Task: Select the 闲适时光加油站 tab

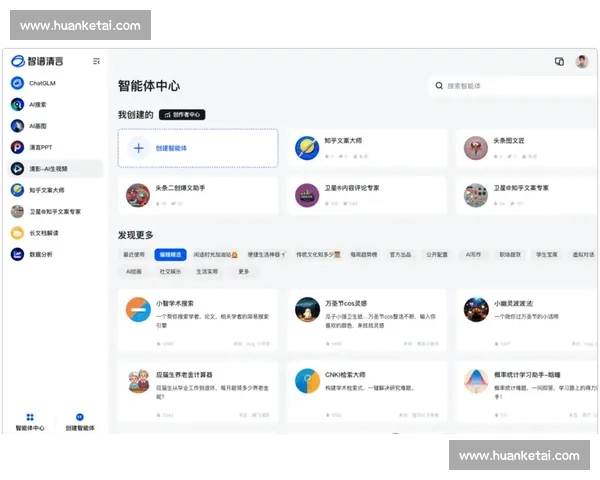Action: pos(215,255)
